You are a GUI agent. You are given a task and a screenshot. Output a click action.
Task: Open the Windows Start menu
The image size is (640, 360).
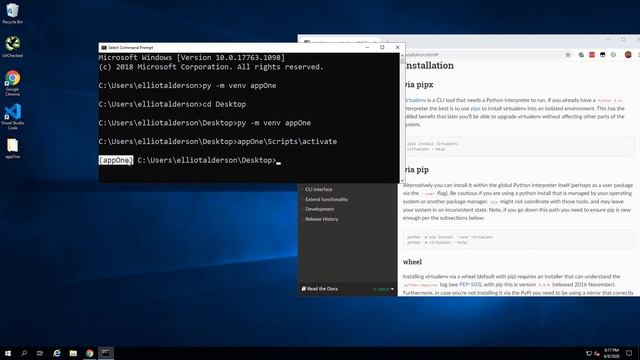coord(8,353)
